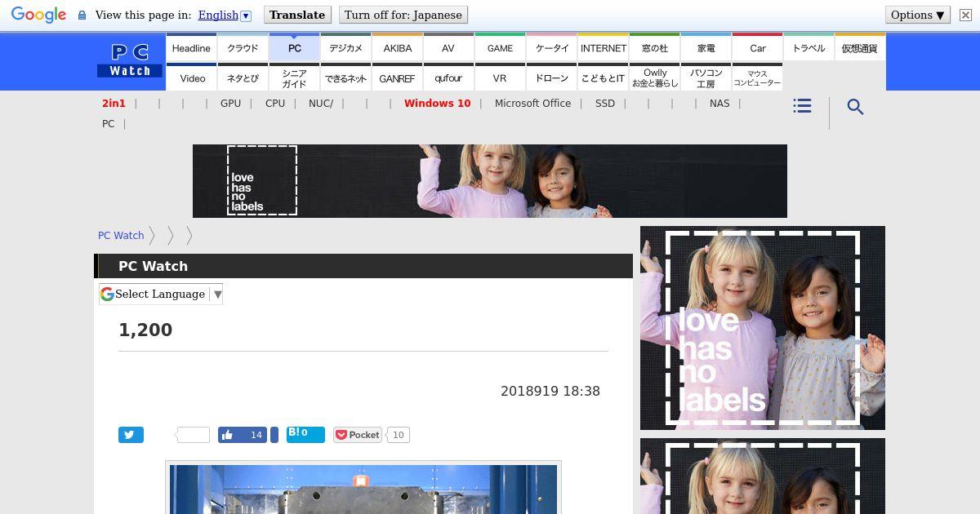Open the Options dropdown in translate bar

(x=918, y=15)
